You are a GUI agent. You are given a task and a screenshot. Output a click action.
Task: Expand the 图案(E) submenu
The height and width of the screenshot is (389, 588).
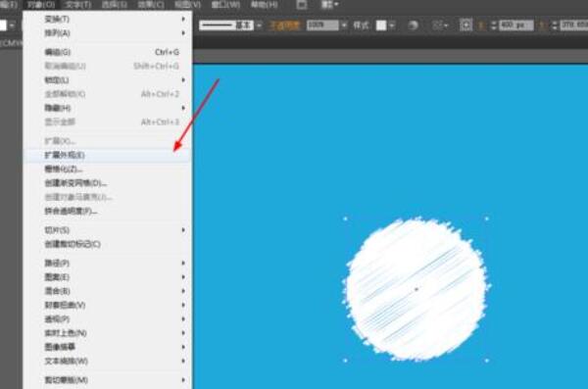pyautogui.click(x=108, y=277)
